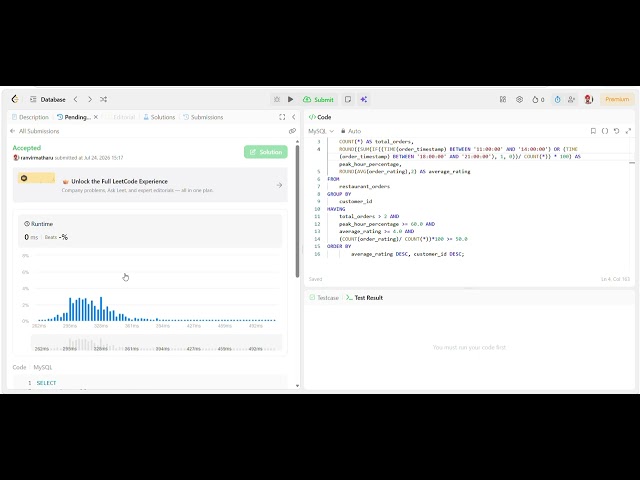Screen dimensions: 640x480
Task: Switch to the Testcase tab
Action: pos(324,298)
